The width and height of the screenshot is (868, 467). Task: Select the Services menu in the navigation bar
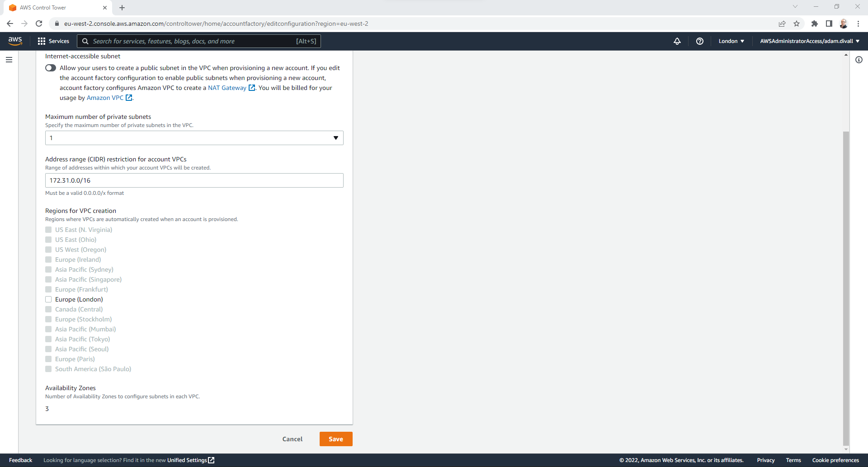coord(53,41)
